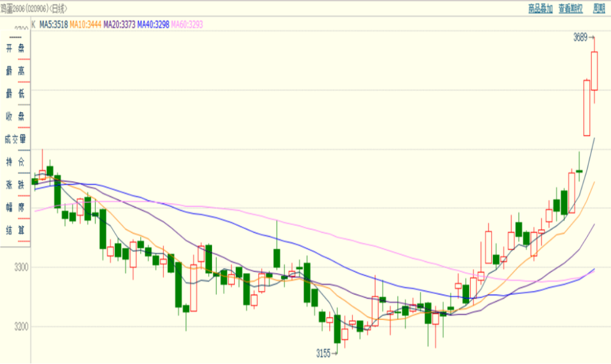Click the 3300 price axis label
Viewport: 611px width, 364px height.
pos(21,267)
